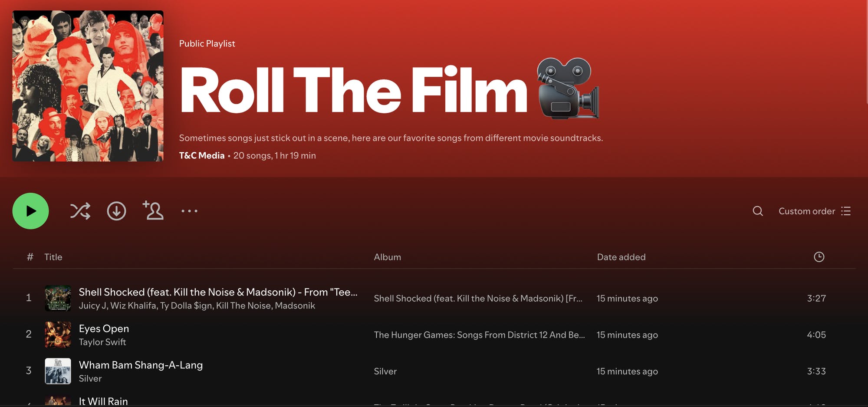Viewport: 868px width, 407px height.
Task: Search within this playlist
Action: (758, 211)
